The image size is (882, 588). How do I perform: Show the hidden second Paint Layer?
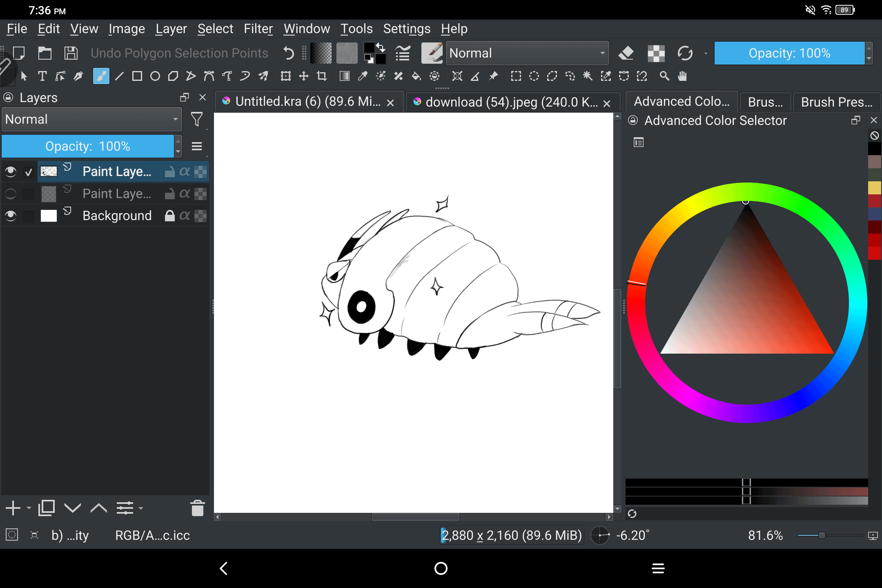tap(11, 194)
